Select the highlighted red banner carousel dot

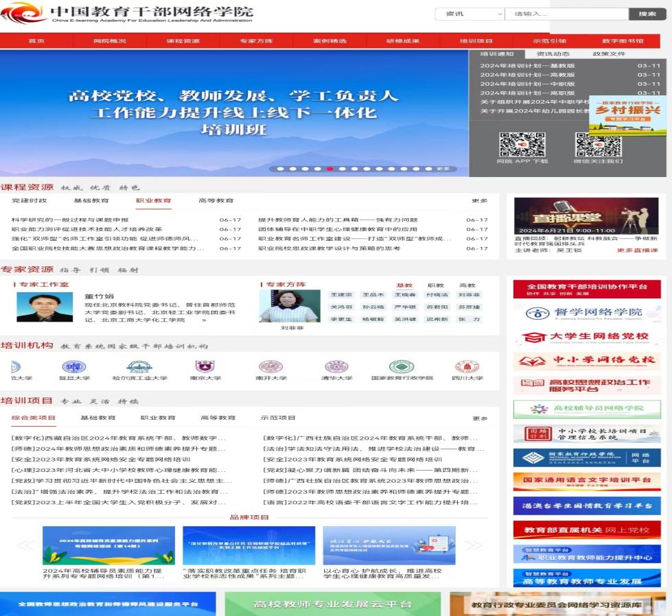330,169
